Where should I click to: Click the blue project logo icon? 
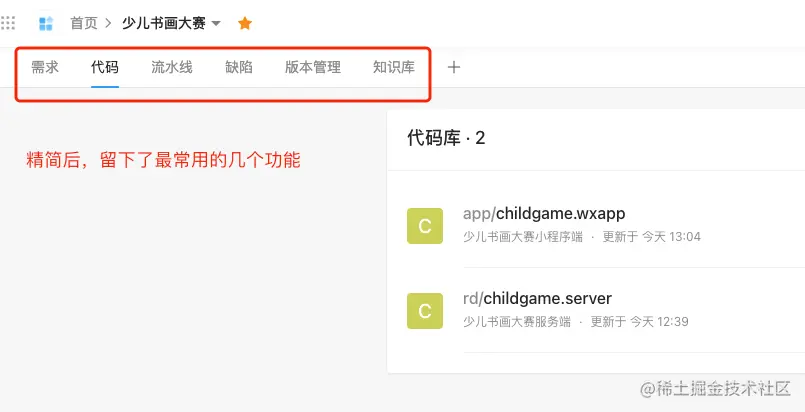click(x=46, y=23)
